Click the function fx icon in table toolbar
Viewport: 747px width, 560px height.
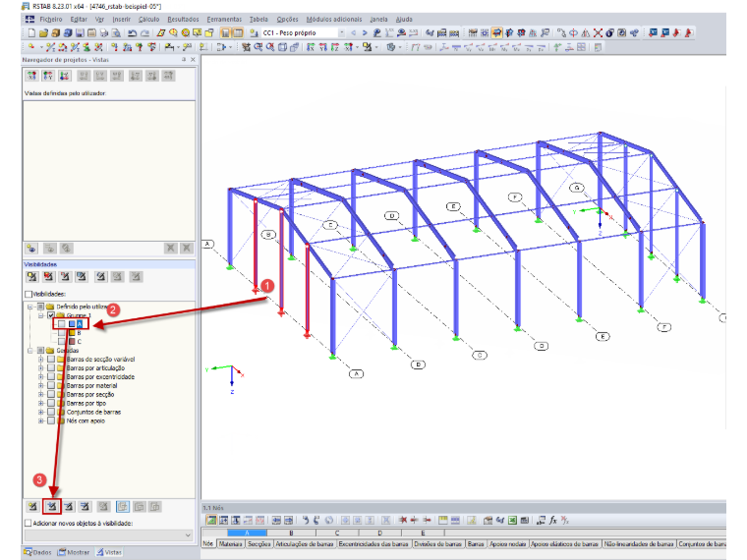[552, 520]
